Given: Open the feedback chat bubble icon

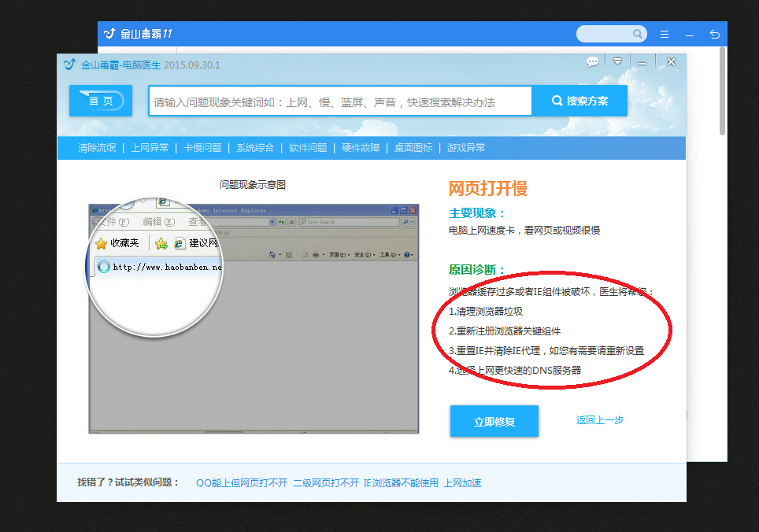Looking at the screenshot, I should click(x=592, y=62).
